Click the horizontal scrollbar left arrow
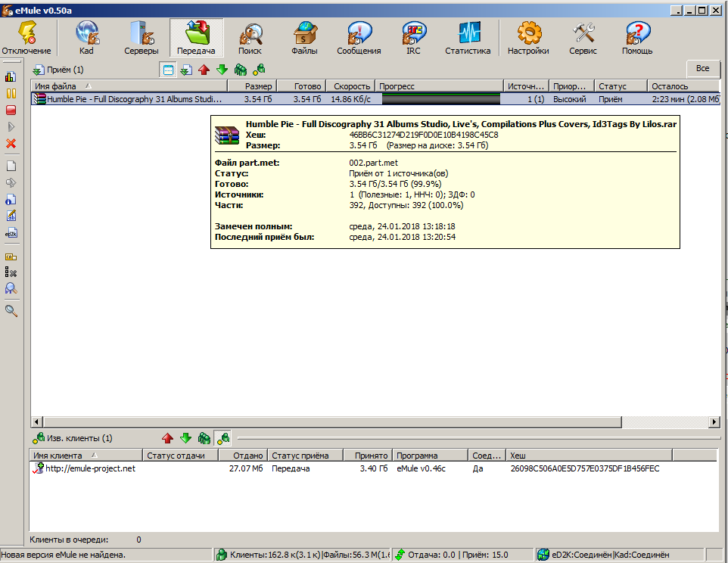The width and height of the screenshot is (728, 563). pyautogui.click(x=37, y=422)
